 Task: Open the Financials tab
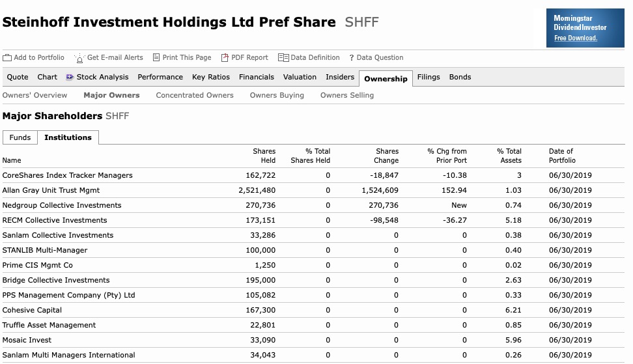[x=256, y=77]
